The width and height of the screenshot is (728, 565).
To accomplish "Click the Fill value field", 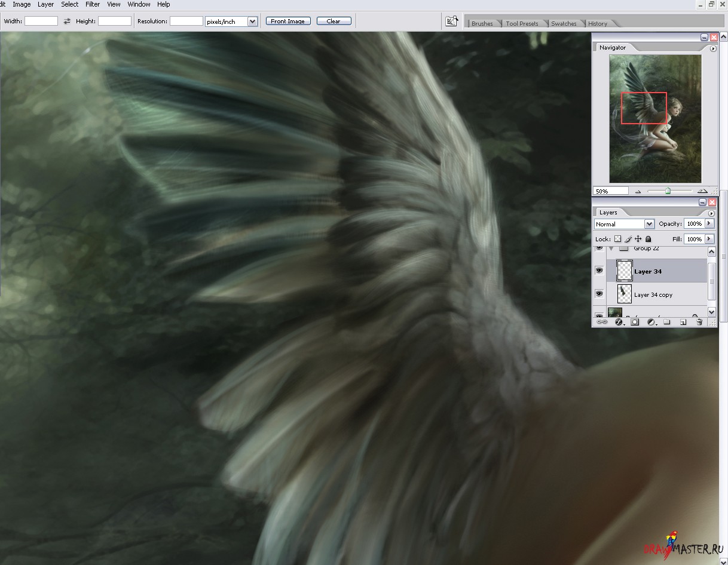I will 694,239.
